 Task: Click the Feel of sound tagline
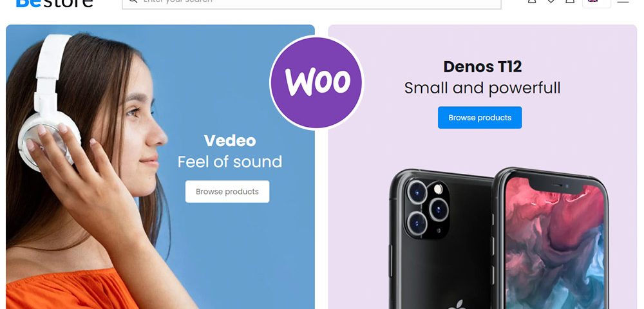230,162
